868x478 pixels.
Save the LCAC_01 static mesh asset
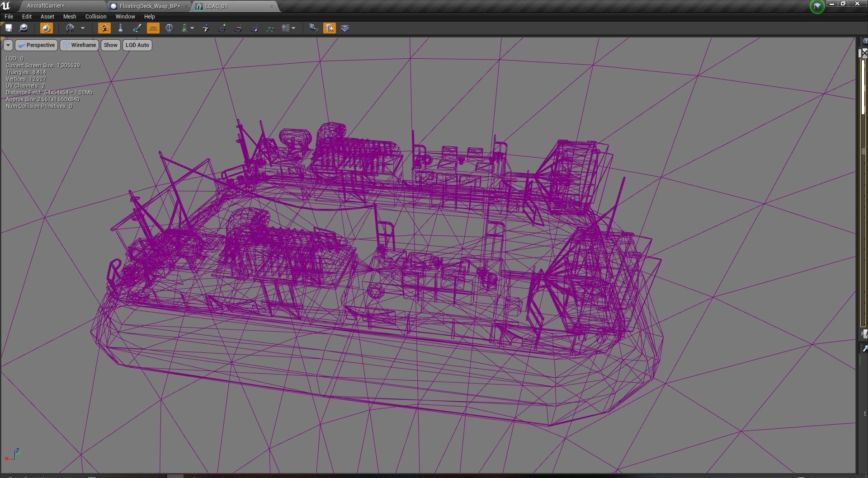click(x=9, y=28)
